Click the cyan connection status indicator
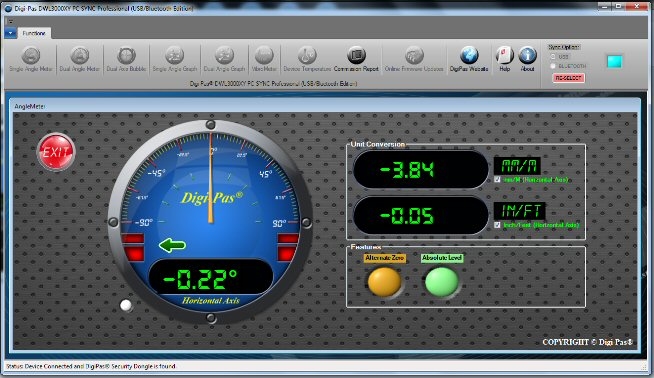 pyautogui.click(x=614, y=62)
